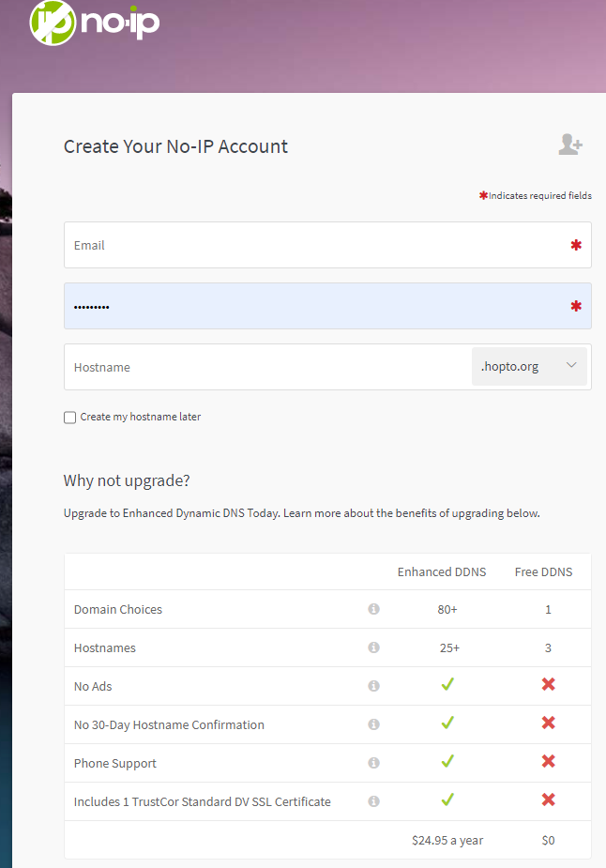Click the Domain Choices row label

[x=118, y=610]
